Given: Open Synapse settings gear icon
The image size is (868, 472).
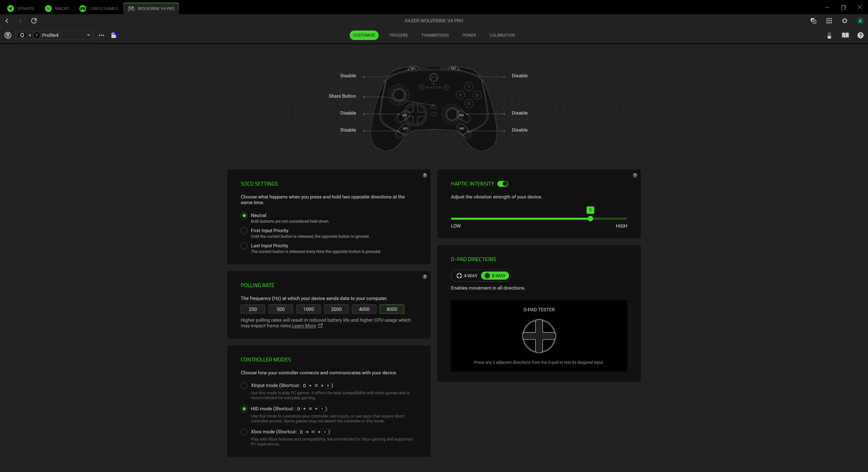Looking at the screenshot, I should [845, 21].
